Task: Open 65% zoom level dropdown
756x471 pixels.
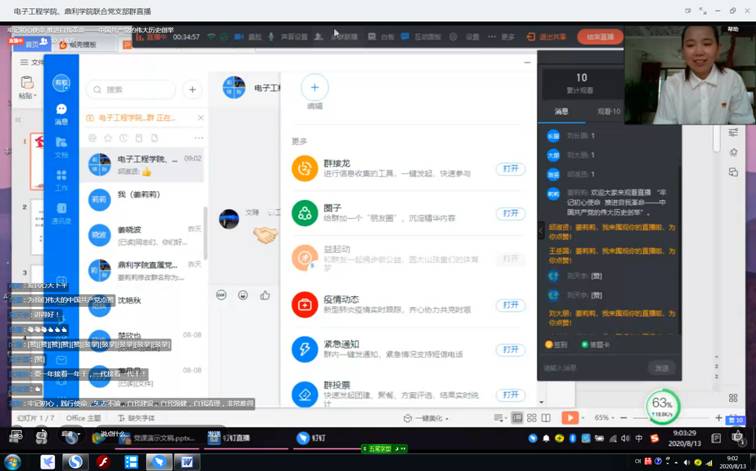Action: (x=604, y=417)
